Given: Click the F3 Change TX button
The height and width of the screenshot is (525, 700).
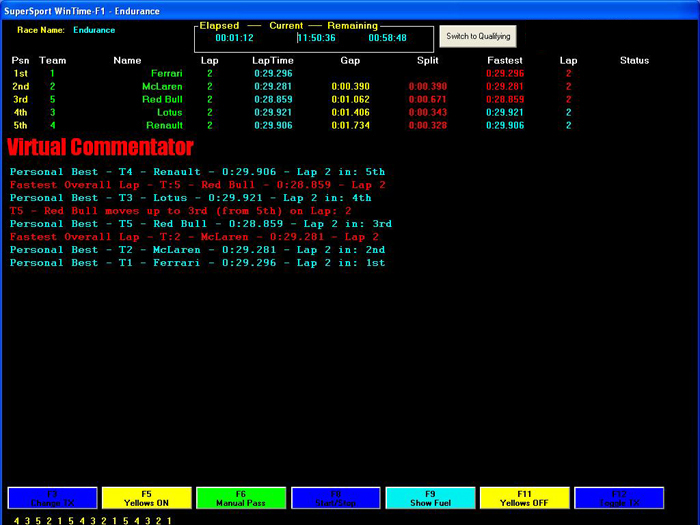Looking at the screenshot, I should pos(53,498).
